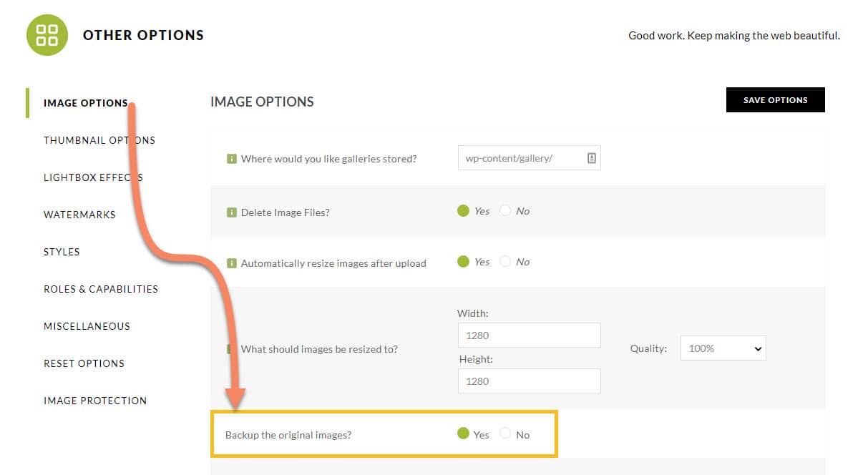
Task: Click the Image Protection sidebar item
Action: [x=95, y=401]
